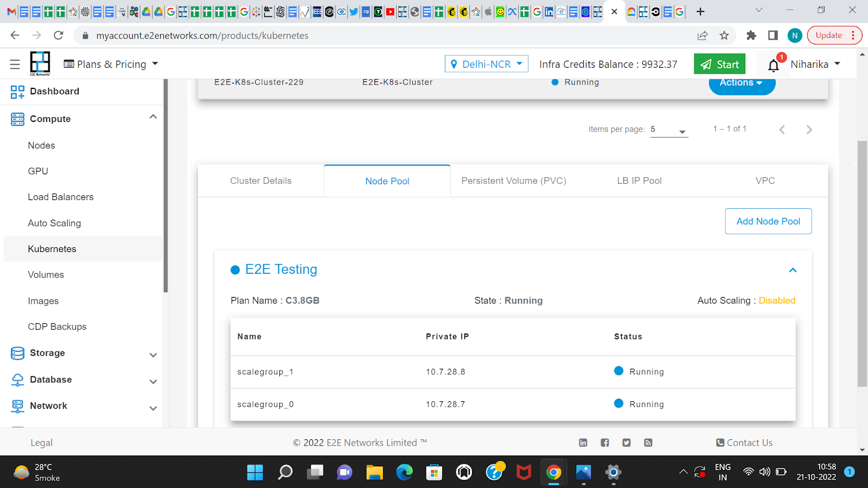Go to the previous page of clusters
Screen dimensions: 868x488
pyautogui.click(x=782, y=130)
